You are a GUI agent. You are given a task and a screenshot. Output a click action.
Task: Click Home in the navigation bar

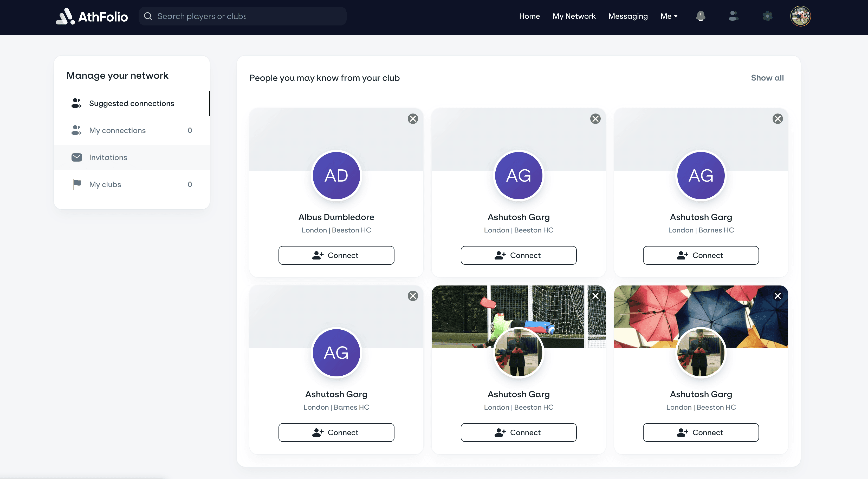[x=529, y=16]
